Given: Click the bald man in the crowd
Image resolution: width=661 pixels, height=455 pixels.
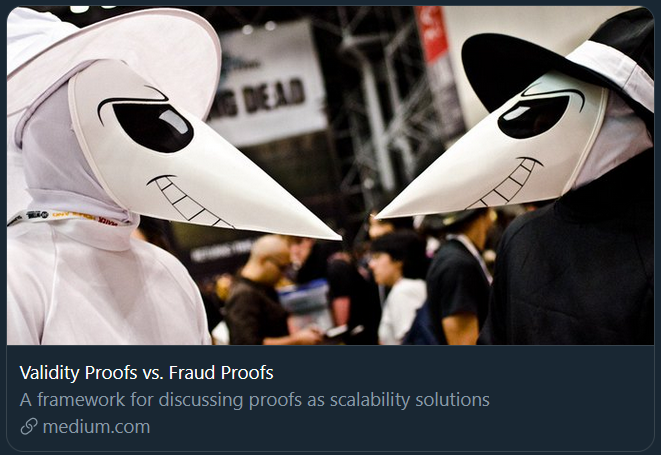Looking at the screenshot, I should point(259,291).
